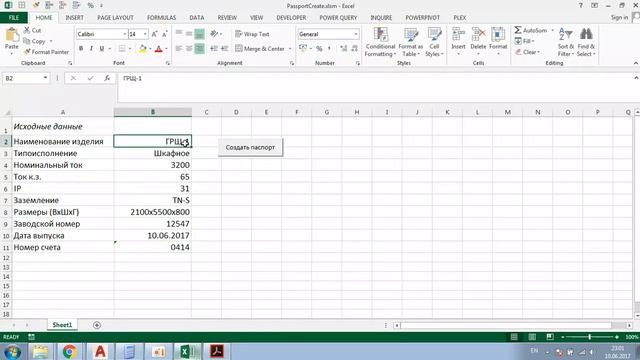Click the Cut scissors icon
The image size is (640, 360).
pos(27,30)
